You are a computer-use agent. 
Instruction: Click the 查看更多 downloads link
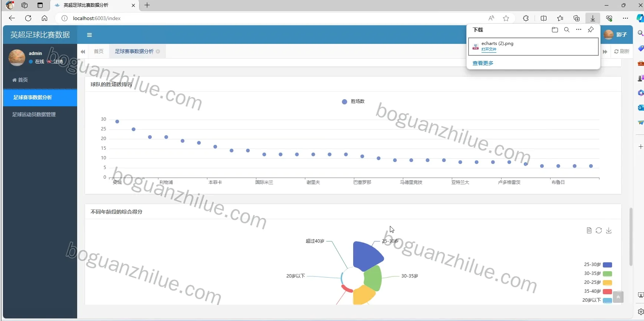pyautogui.click(x=483, y=63)
